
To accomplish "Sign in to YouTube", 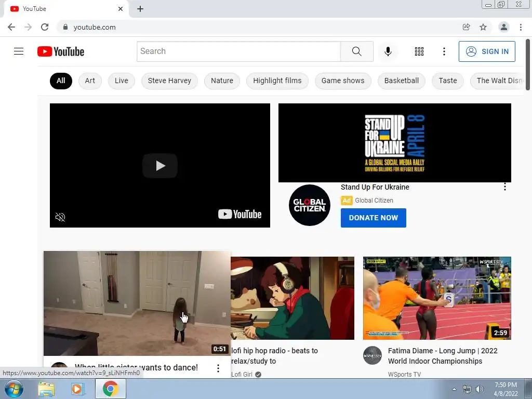I will coord(487,51).
